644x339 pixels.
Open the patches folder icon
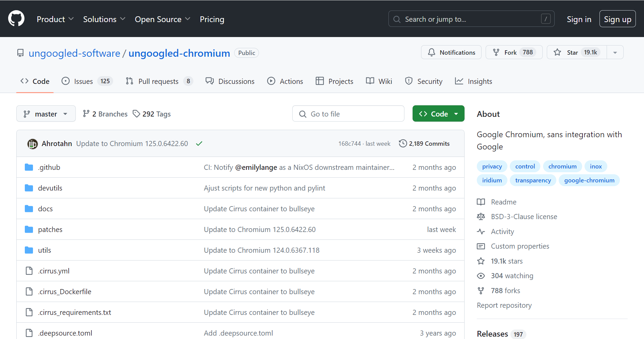tap(29, 229)
